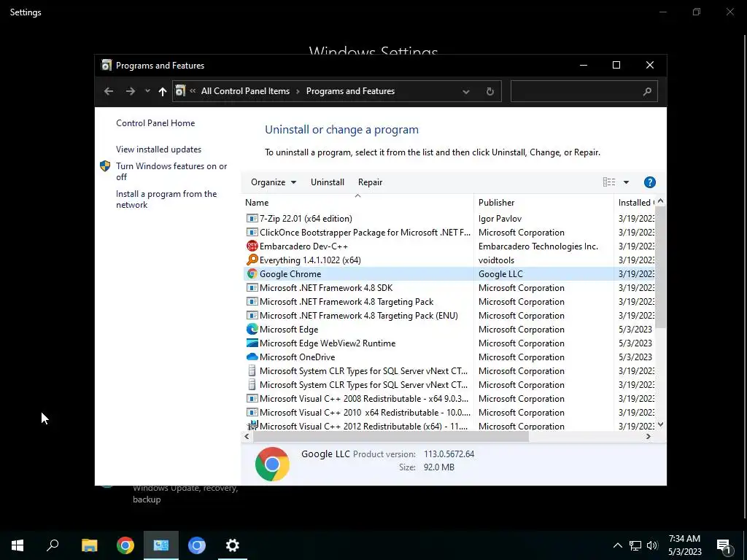Click the large Chrome logo in details pane

(272, 464)
